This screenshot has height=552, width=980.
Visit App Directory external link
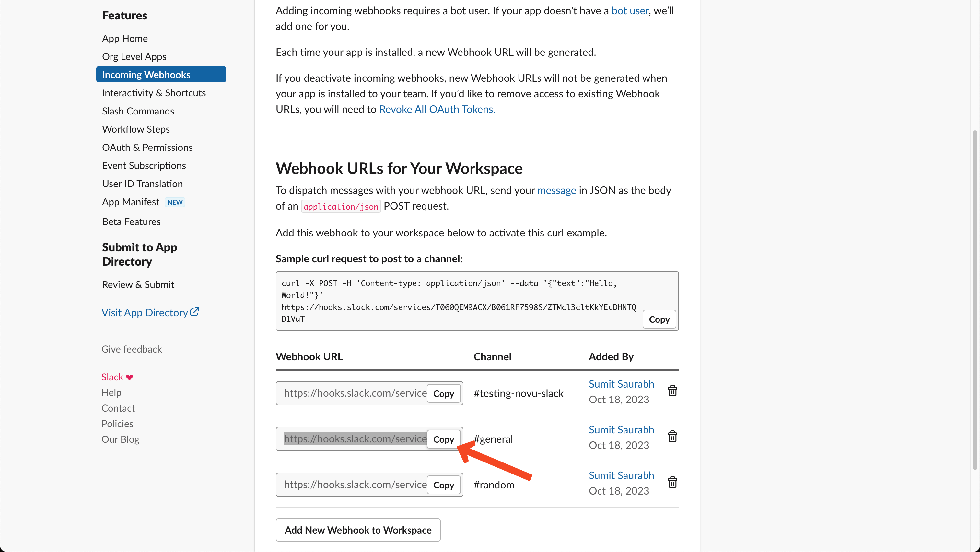(150, 312)
